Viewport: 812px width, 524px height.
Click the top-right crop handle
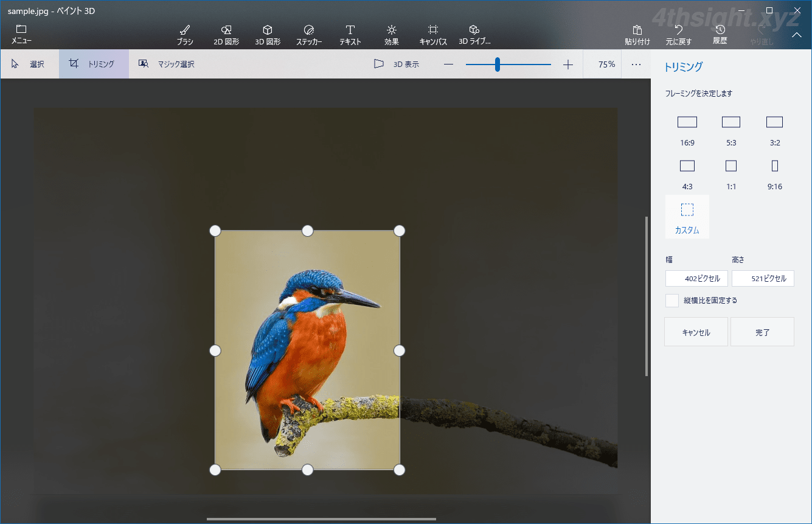[x=400, y=231]
